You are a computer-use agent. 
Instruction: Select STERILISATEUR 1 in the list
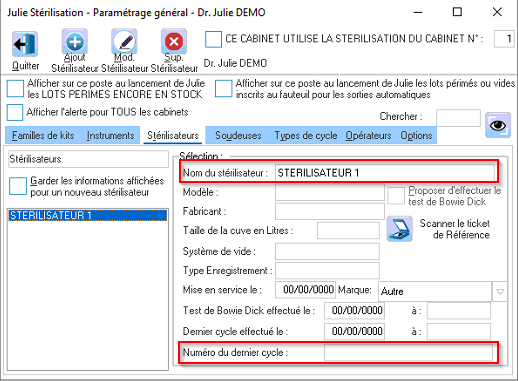tap(87, 216)
